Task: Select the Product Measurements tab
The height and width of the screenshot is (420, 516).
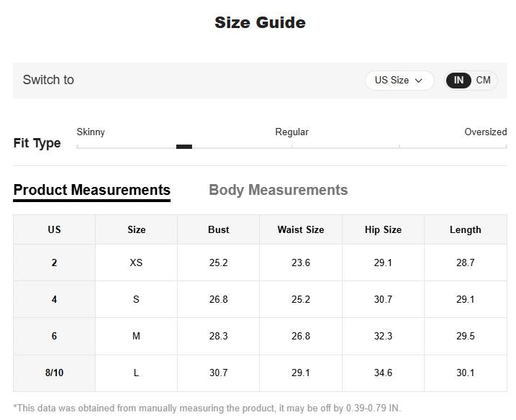Action: tap(92, 190)
